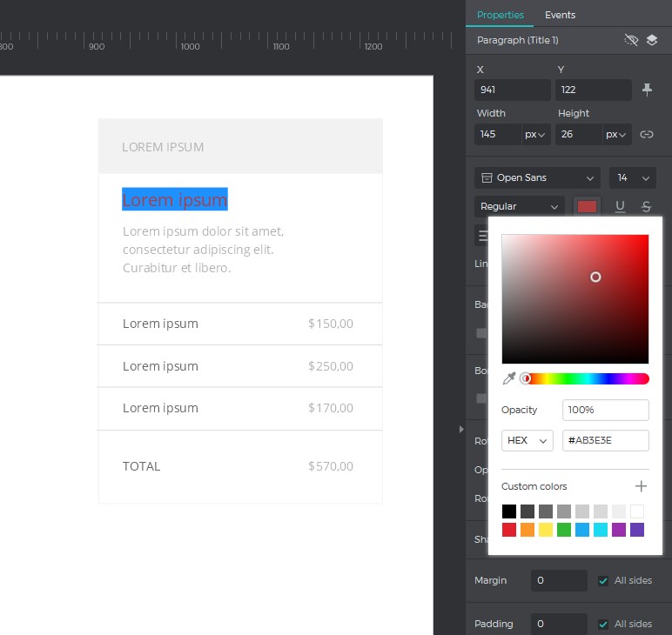Click the red text color button

click(588, 206)
